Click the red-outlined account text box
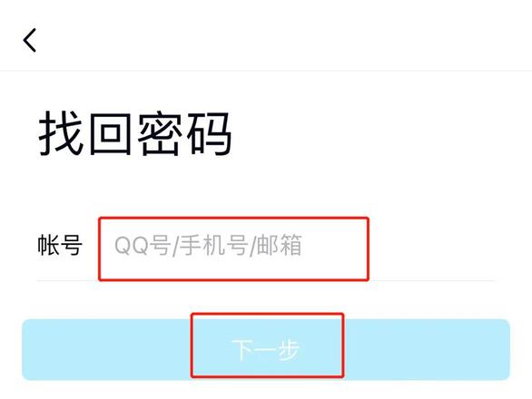 (233, 248)
